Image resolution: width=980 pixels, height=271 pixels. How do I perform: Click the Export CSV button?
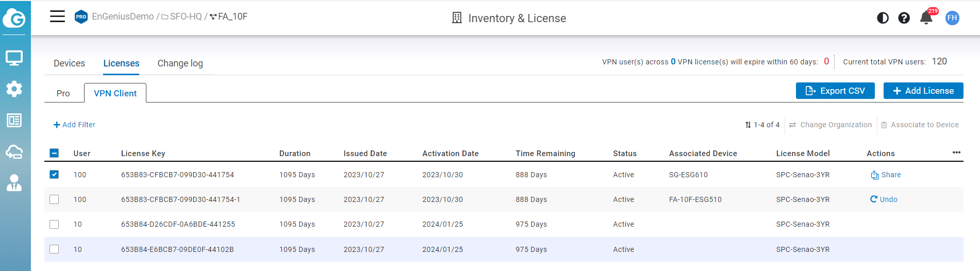tap(835, 91)
